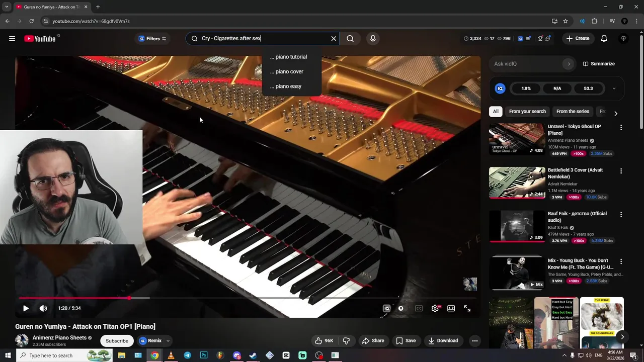Click the vidIQ Remix button

(x=150, y=341)
